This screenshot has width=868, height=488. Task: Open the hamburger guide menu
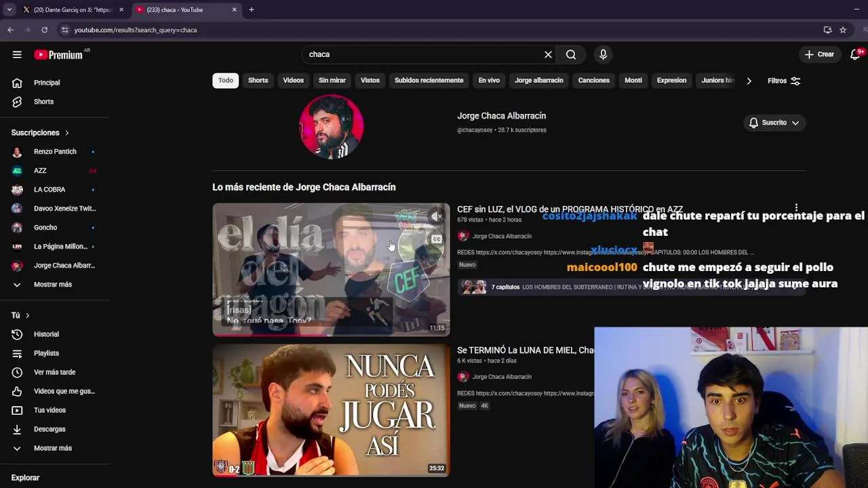coord(17,55)
